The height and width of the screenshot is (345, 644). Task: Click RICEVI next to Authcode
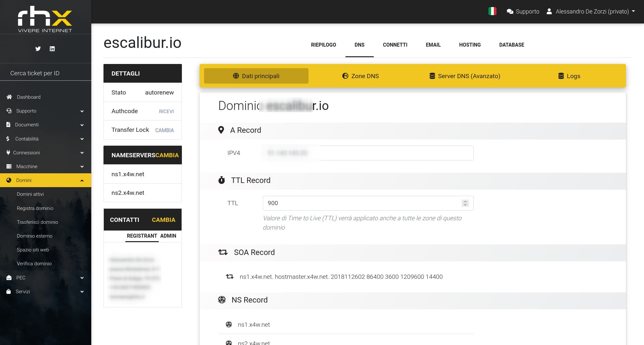pos(166,111)
